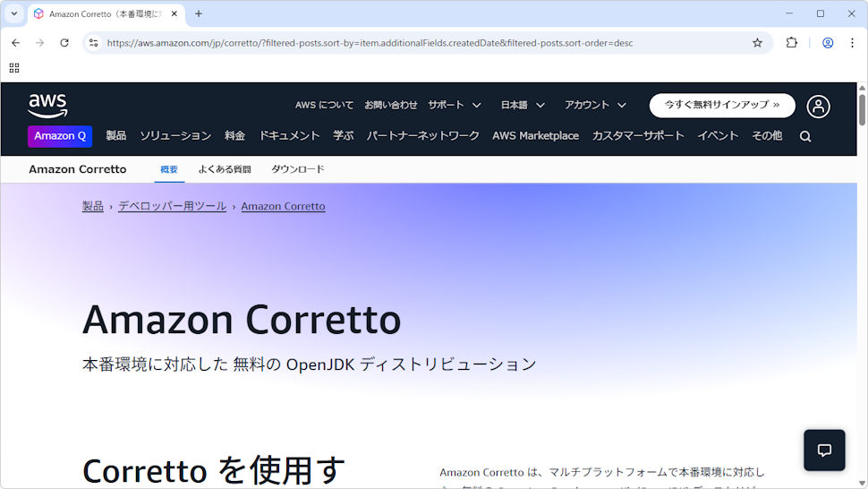Minimize the browser window
This screenshot has height=489, width=868.
[789, 13]
